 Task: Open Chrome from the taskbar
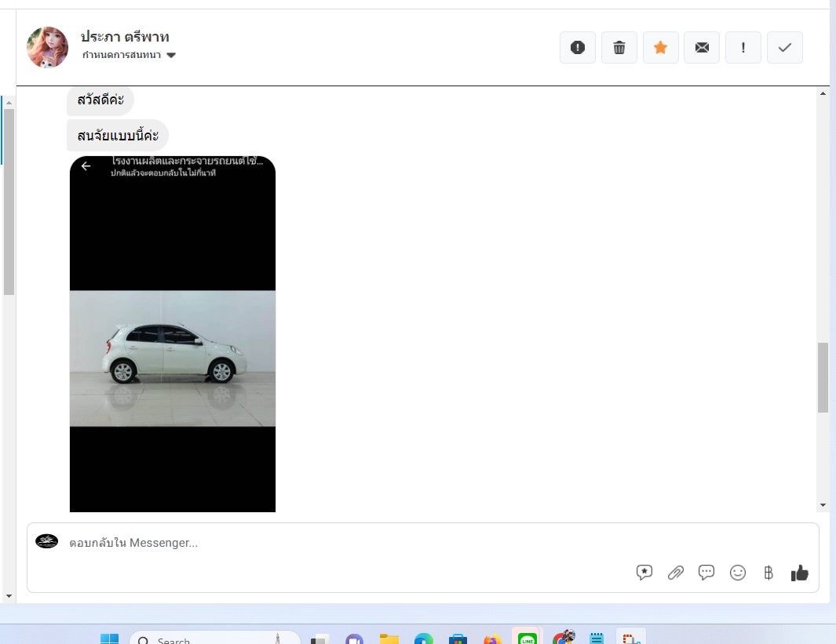563,638
